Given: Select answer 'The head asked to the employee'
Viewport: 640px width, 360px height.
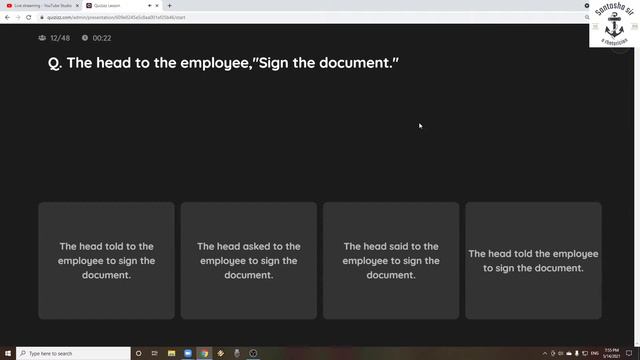Looking at the screenshot, I should pyautogui.click(x=249, y=260).
